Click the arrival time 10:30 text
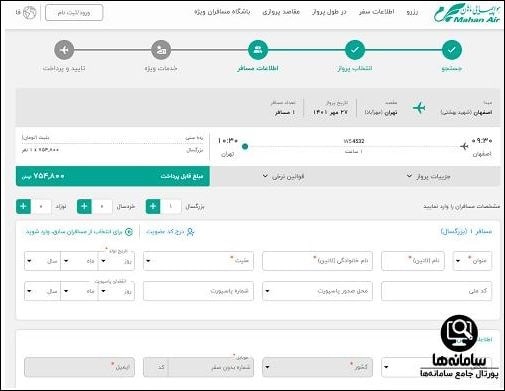This screenshot has height=391, width=505. tap(228, 141)
